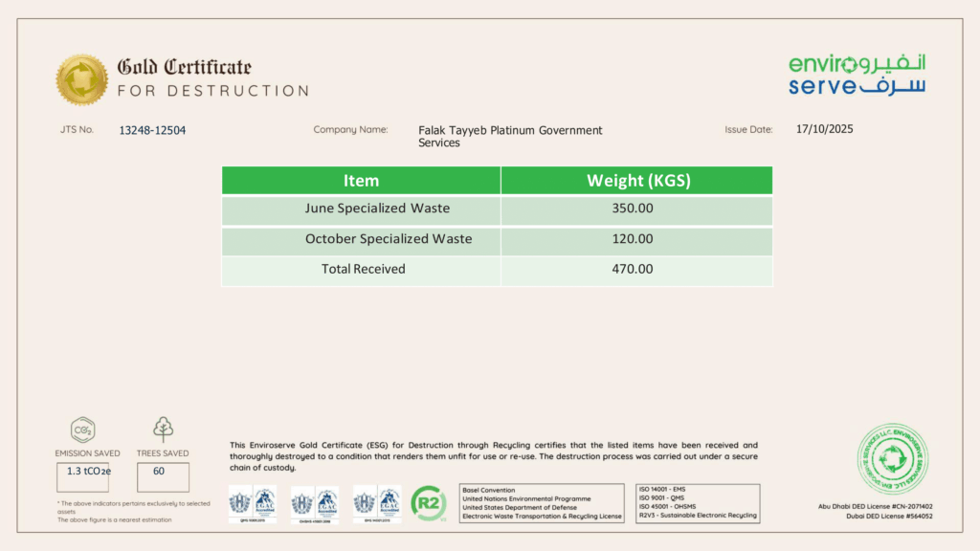
Task: Select the CO2 emission saved icon
Action: pos(81,430)
